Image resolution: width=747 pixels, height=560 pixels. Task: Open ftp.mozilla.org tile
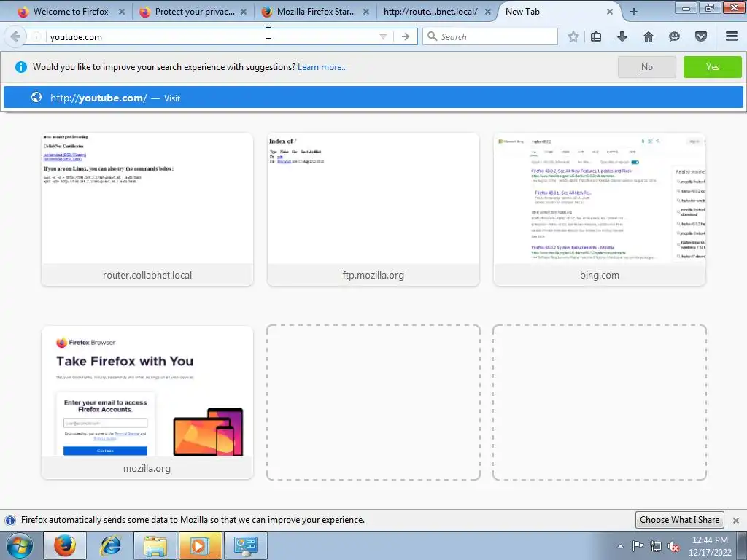pos(373,209)
